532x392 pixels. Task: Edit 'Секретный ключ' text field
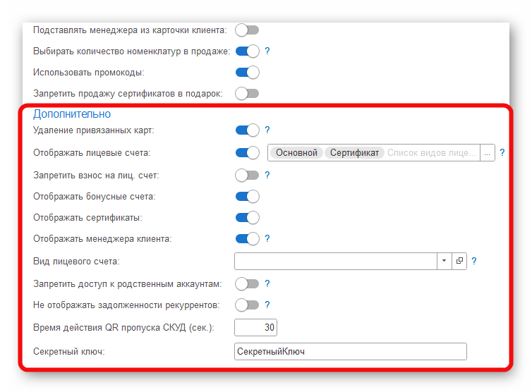351,352
